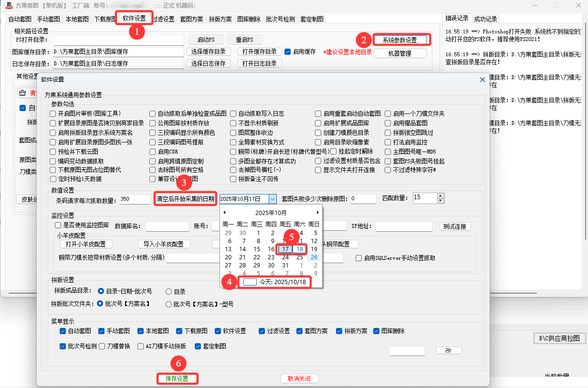Click 保存设置 to save settings

(177, 378)
